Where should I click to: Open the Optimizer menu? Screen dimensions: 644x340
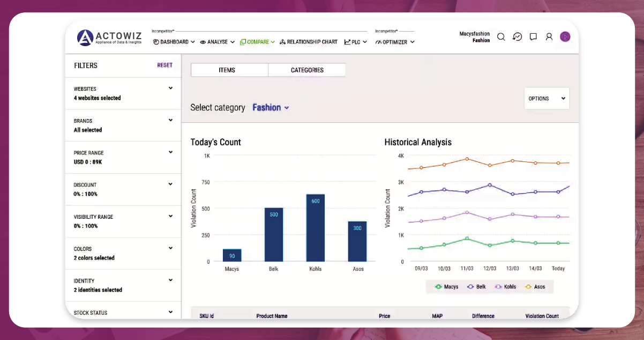395,42
